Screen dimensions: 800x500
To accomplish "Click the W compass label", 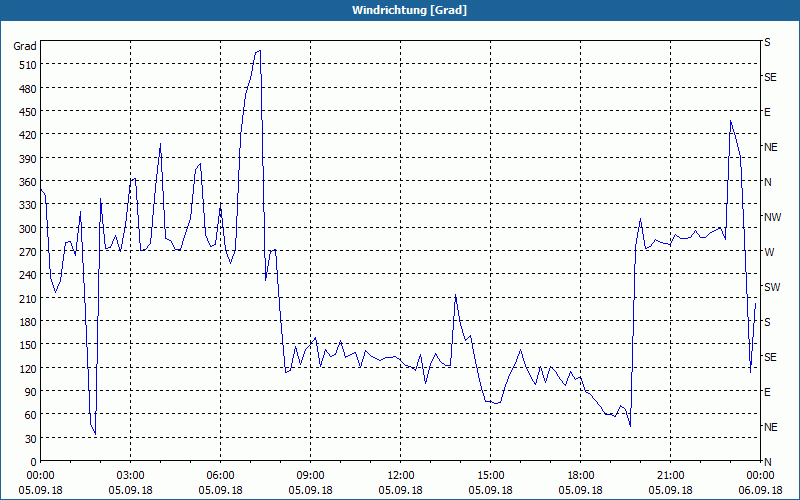I will pyautogui.click(x=769, y=252).
